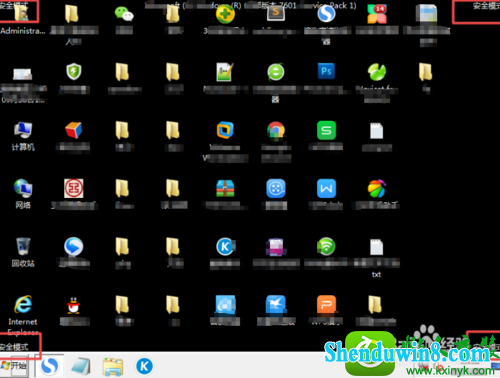Image resolution: width=500 pixels, height=378 pixels.
Task: Open the Administrator user folder icon
Action: coord(22,13)
